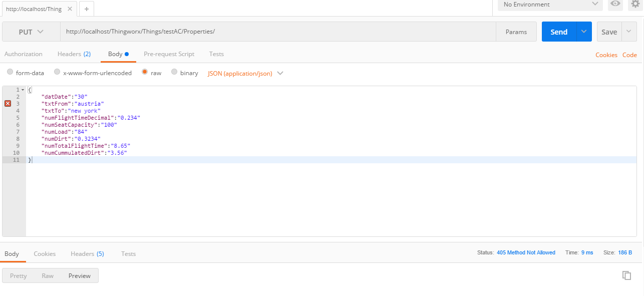The width and height of the screenshot is (644, 296).
Task: Close the localhost request tab
Action: 70,9
